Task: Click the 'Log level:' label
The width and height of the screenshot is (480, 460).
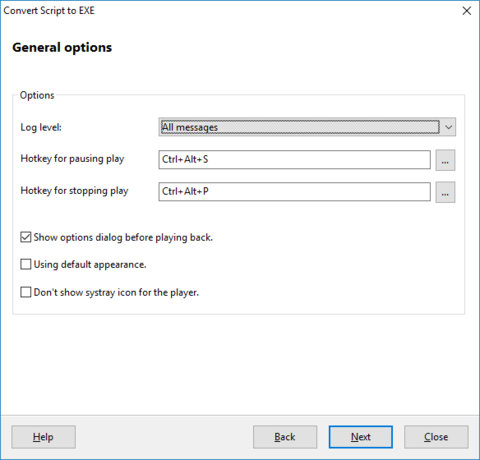Action: coord(41,127)
